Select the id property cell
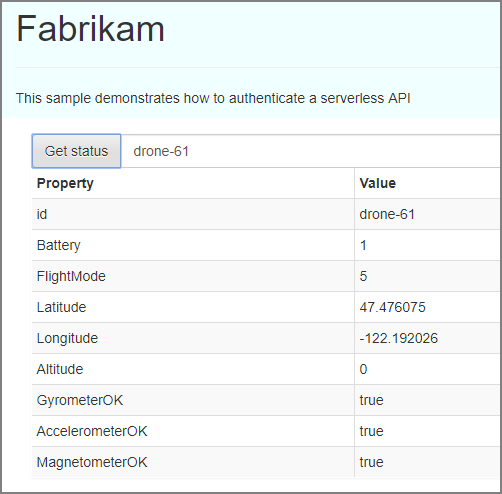 [193, 214]
